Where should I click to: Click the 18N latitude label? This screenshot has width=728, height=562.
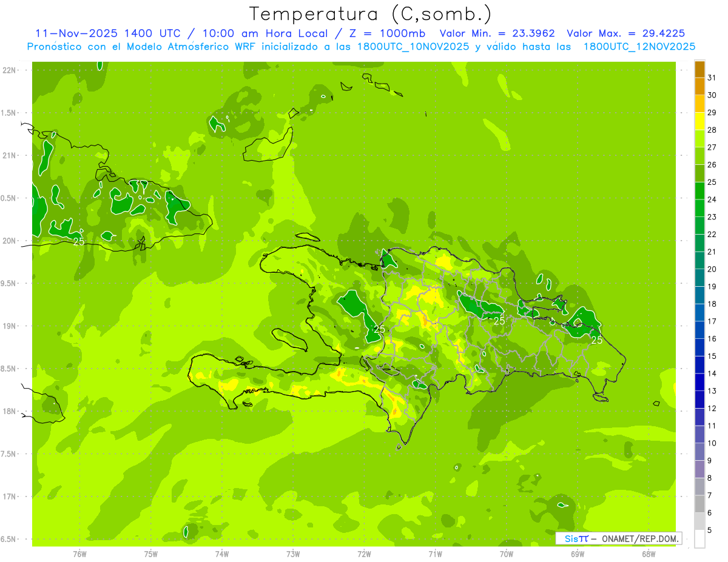point(9,411)
